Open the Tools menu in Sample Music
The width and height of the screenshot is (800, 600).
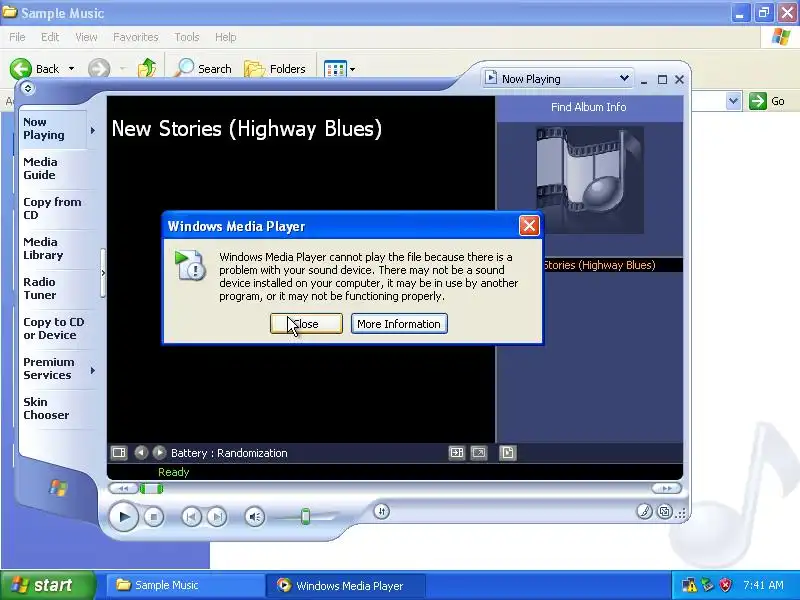coord(187,37)
